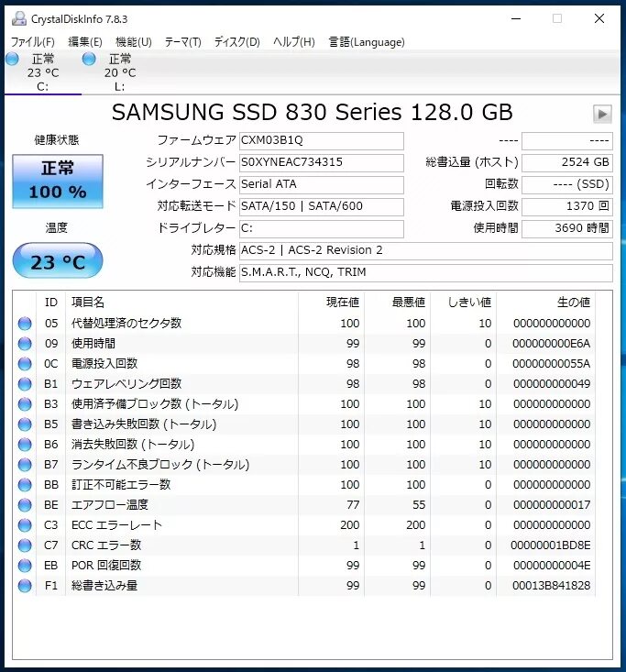
Task: Switch to the C: drive tab at 23 °C
Action: coord(43,72)
